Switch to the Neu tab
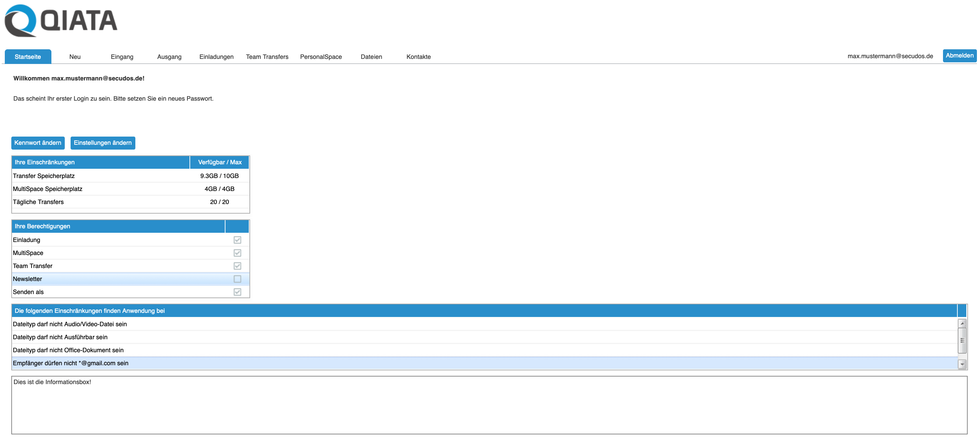Screen dimensions: 980x445 (75, 56)
